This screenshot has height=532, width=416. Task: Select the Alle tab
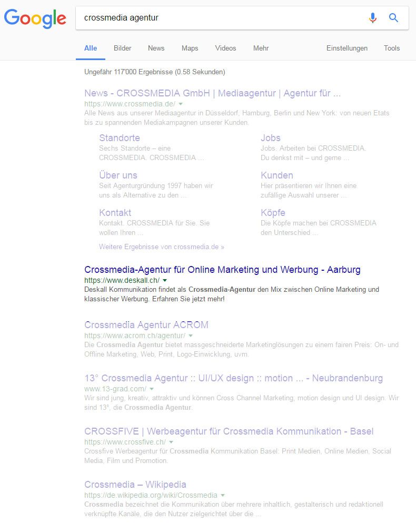(x=91, y=48)
